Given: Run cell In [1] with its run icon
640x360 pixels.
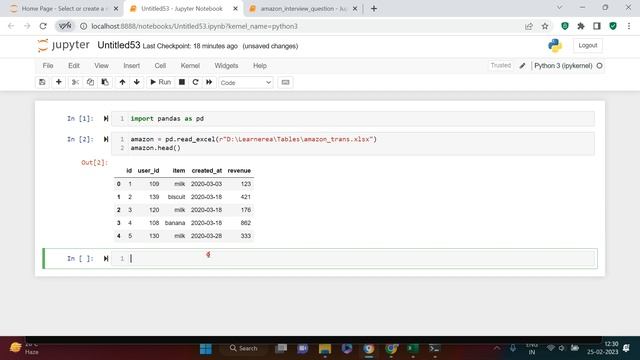Looking at the screenshot, I should click(x=106, y=118).
